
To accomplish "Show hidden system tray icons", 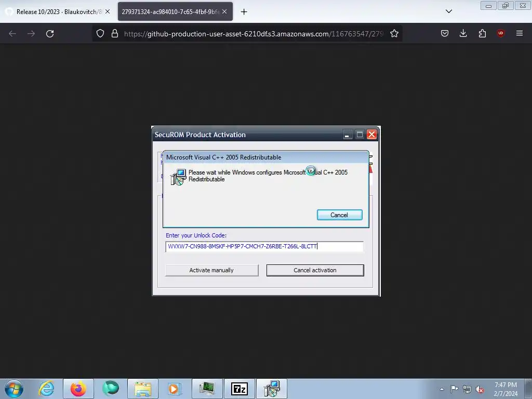I will tap(442, 389).
